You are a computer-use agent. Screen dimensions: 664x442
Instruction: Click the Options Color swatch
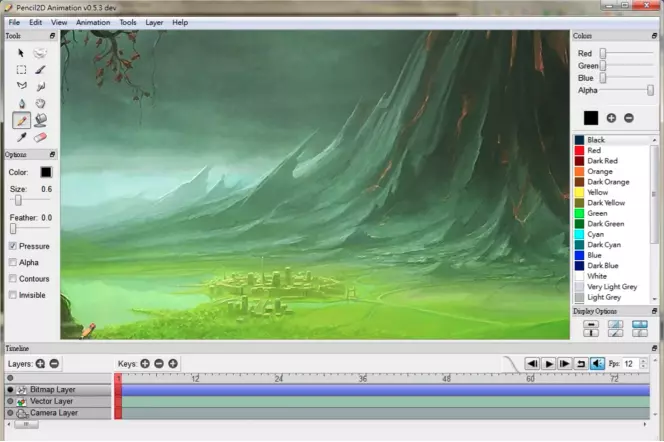pos(46,172)
